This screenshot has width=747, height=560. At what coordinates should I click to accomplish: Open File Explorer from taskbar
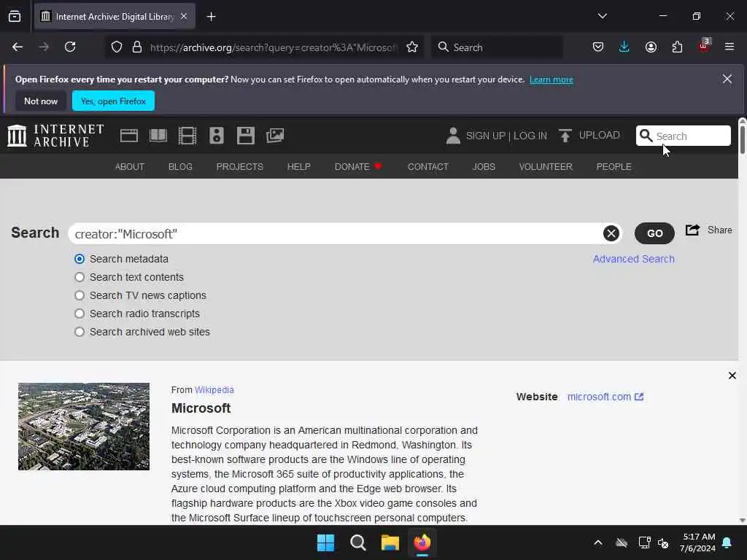click(390, 542)
